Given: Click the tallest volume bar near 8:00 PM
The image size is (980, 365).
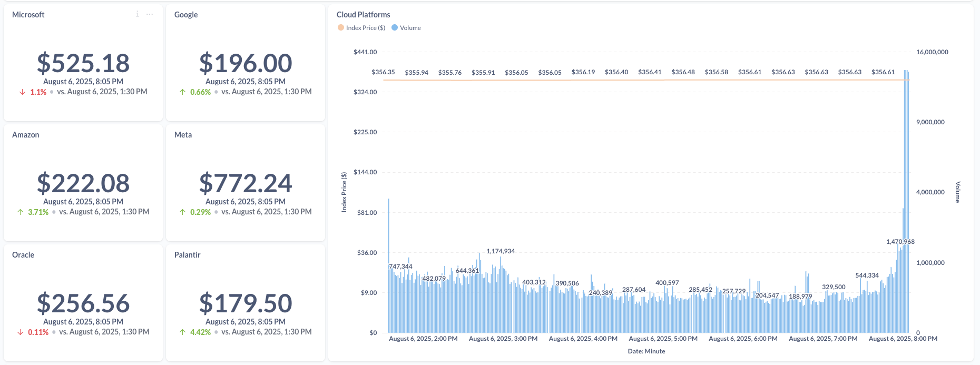Looking at the screenshot, I should tap(906, 201).
